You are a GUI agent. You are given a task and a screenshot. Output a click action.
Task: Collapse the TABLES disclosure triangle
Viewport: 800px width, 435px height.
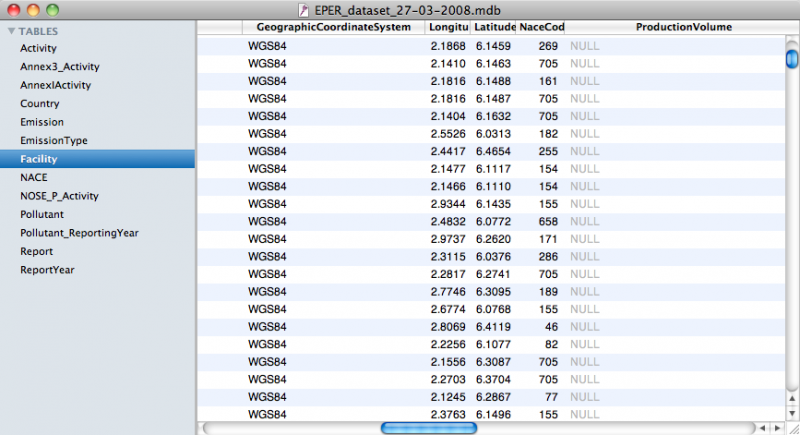(x=11, y=31)
